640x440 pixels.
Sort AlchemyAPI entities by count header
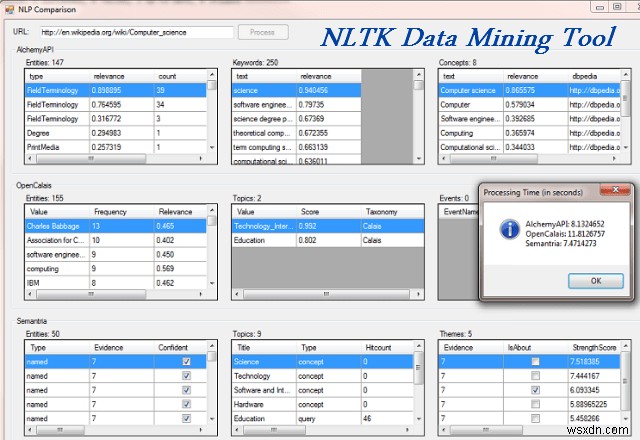[x=180, y=76]
